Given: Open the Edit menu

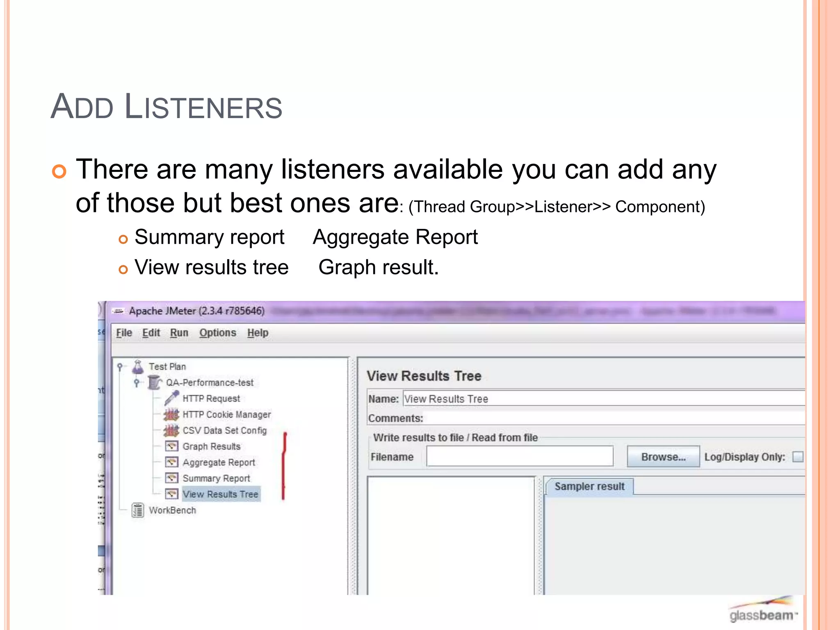Looking at the screenshot, I should pos(151,333).
